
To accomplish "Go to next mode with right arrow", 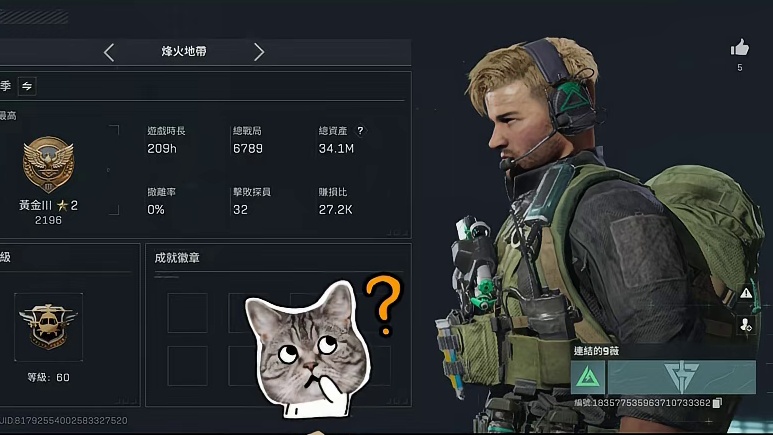I will pos(259,52).
